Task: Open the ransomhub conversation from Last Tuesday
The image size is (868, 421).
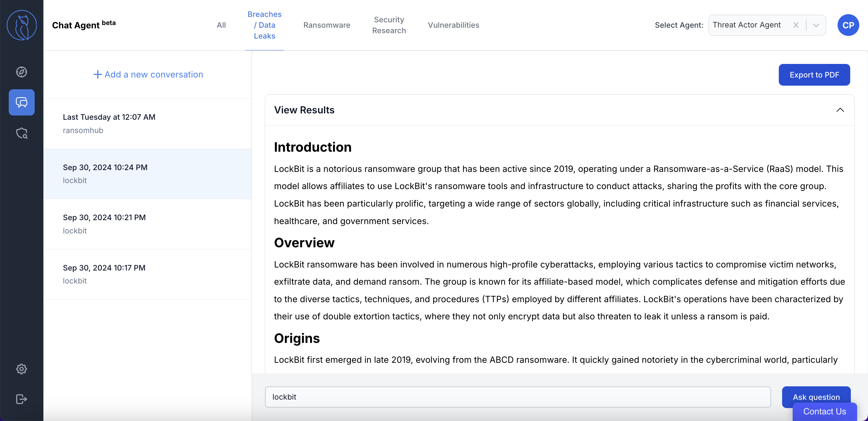Action: (148, 124)
